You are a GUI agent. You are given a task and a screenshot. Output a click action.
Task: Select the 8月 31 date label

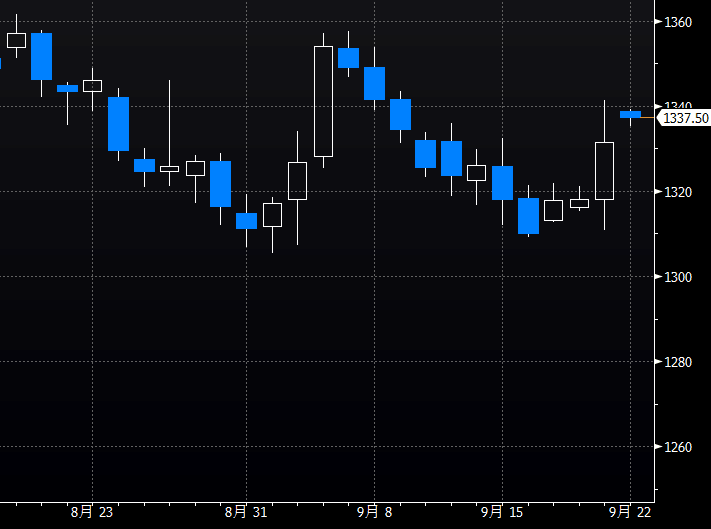pos(246,511)
